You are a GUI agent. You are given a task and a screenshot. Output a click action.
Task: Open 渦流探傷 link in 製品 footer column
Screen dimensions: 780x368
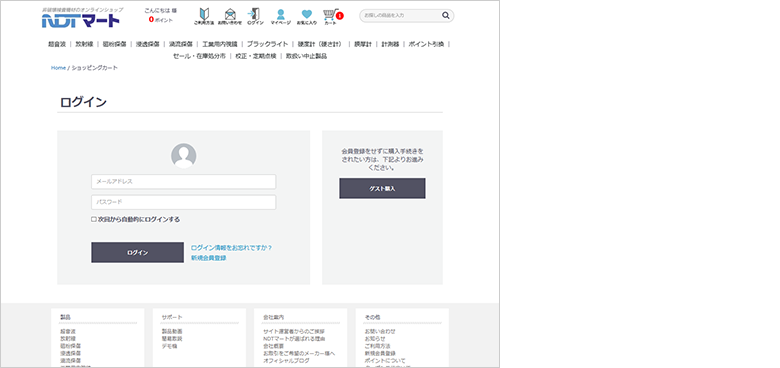point(71,361)
